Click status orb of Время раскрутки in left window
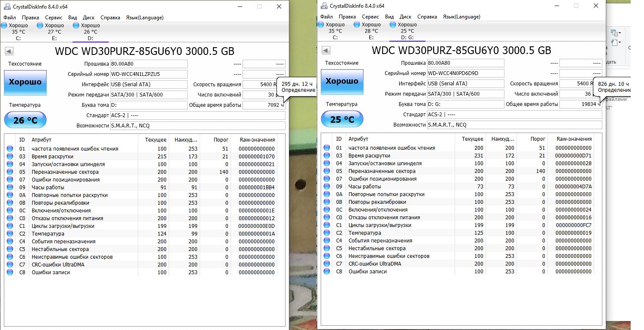 coord(10,157)
